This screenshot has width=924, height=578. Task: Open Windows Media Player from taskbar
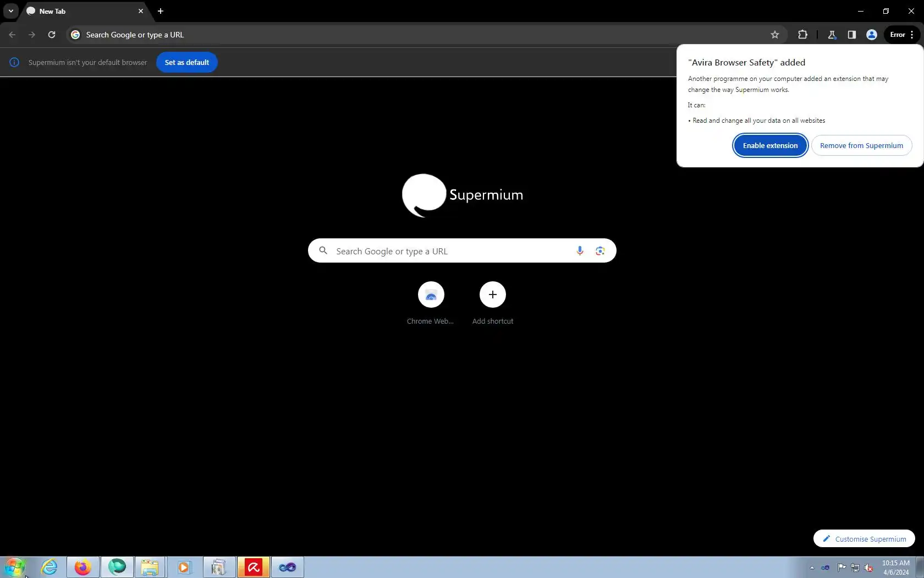tap(184, 567)
